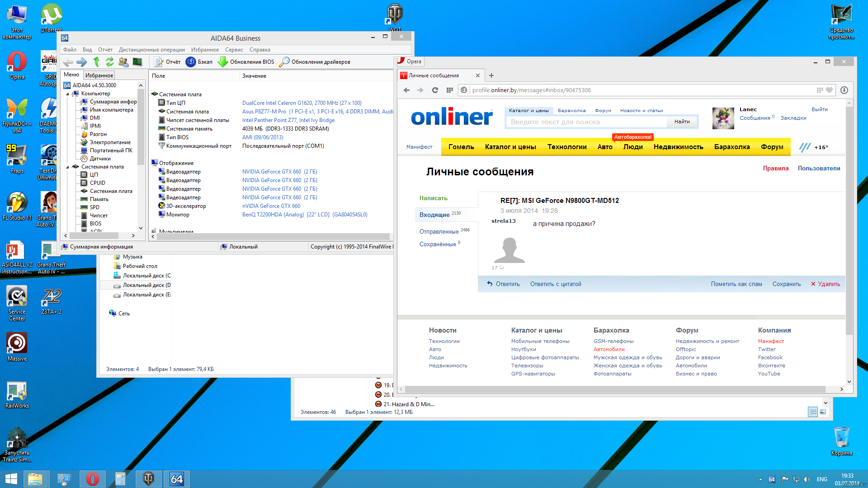Click the Отчёт report toolbar button
868x488 pixels.
[167, 62]
